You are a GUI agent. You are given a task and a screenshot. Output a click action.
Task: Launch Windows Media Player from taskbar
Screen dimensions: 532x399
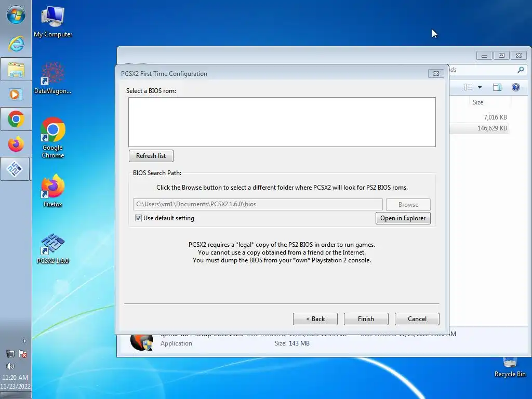pyautogui.click(x=16, y=95)
